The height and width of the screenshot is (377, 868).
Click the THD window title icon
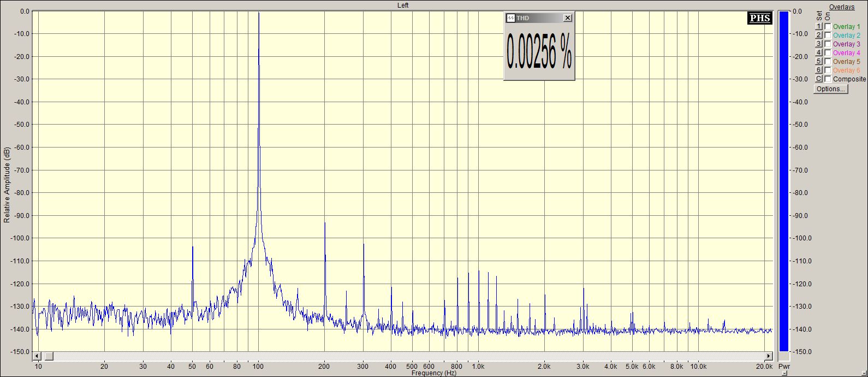pos(511,18)
